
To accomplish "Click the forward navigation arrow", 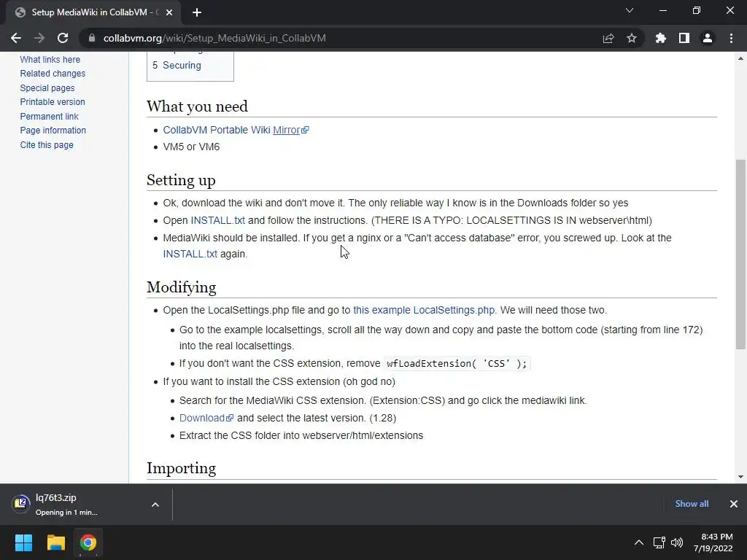I will (x=39, y=38).
